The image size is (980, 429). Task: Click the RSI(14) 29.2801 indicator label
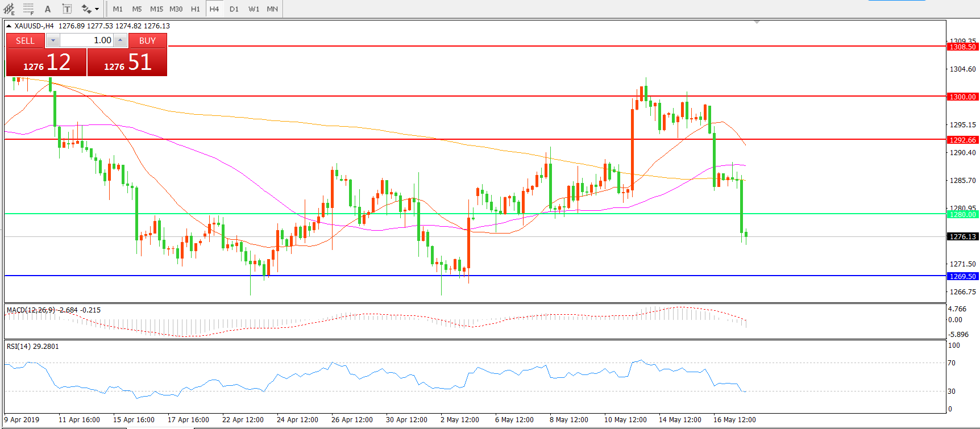point(33,347)
